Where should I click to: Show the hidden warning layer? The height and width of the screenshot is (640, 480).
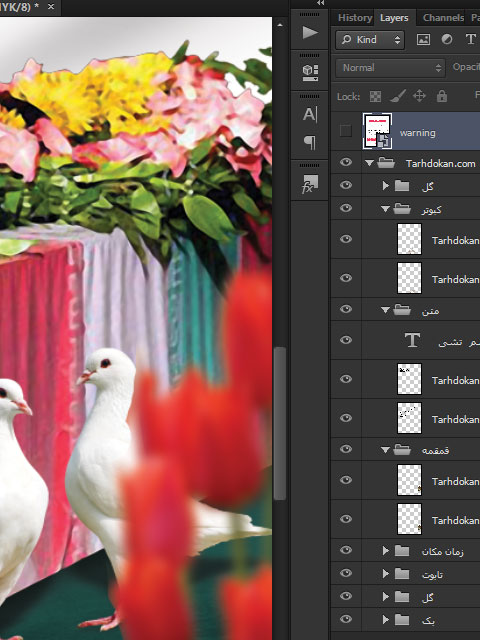[x=346, y=131]
